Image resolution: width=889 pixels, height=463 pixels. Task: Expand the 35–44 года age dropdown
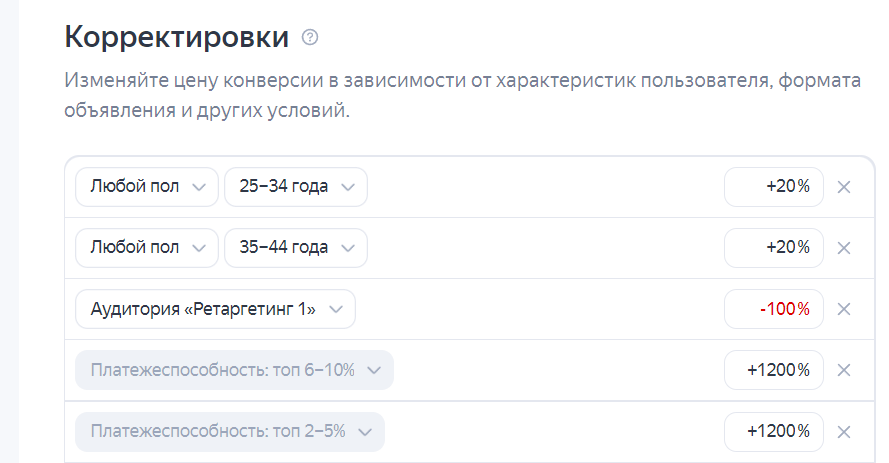point(296,248)
